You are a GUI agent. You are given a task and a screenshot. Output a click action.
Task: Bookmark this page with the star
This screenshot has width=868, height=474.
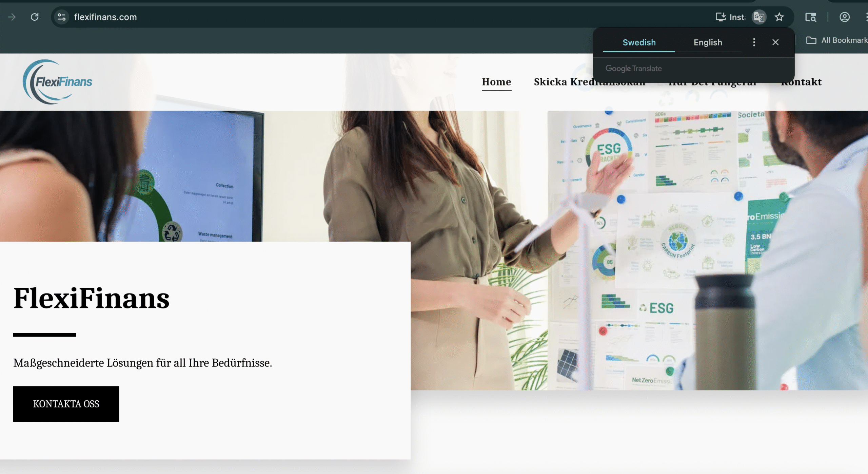coord(779,17)
